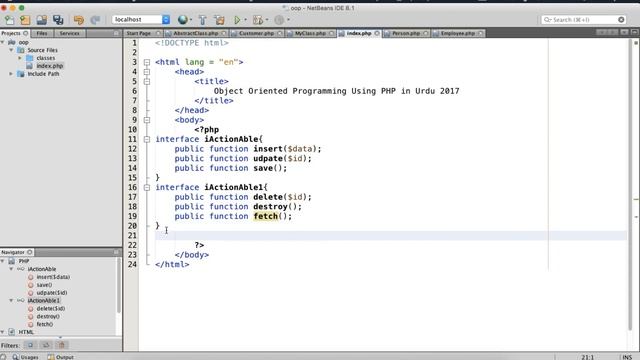Click the Build Project hammer icon
The height and width of the screenshot is (360, 640).
coord(202,20)
